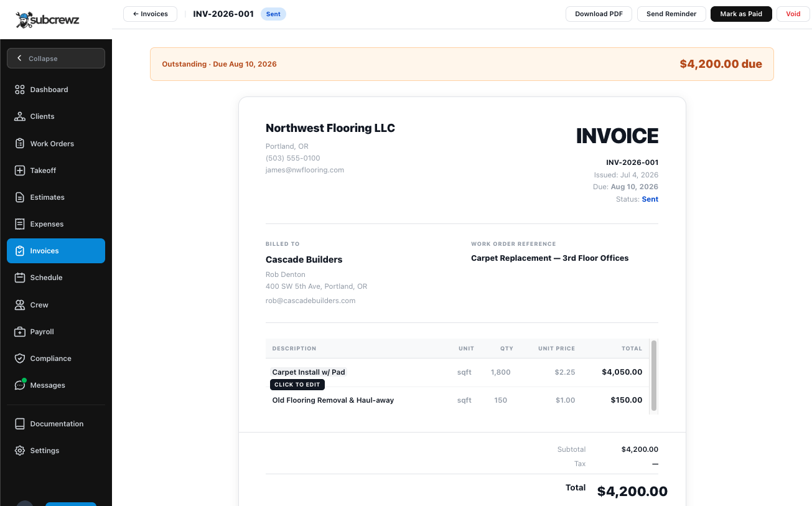Viewport: 812px width, 506px height.
Task: Mark the invoice as Paid
Action: coord(741,14)
